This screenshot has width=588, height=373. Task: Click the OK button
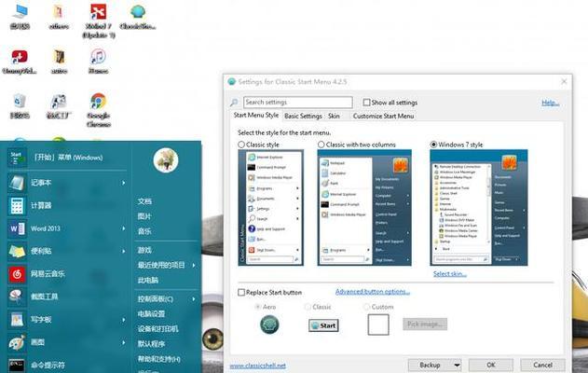coord(491,365)
